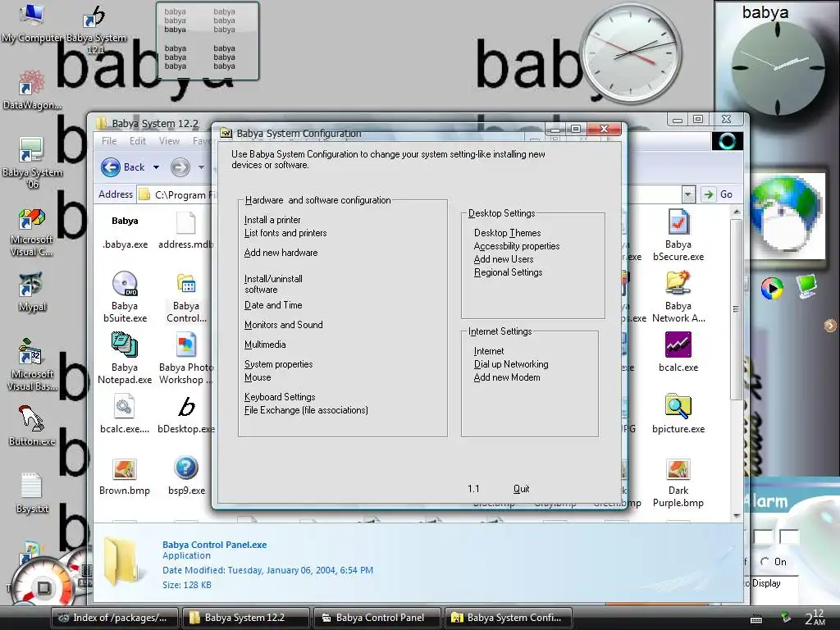Open Accessibility properties
840x630 pixels.
pos(517,246)
